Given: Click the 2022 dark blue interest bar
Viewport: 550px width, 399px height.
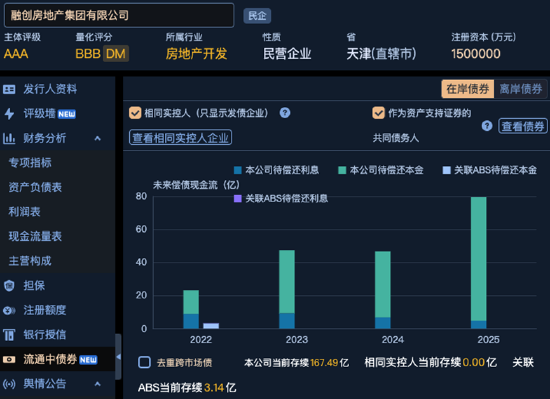Looking at the screenshot, I should click(191, 321).
